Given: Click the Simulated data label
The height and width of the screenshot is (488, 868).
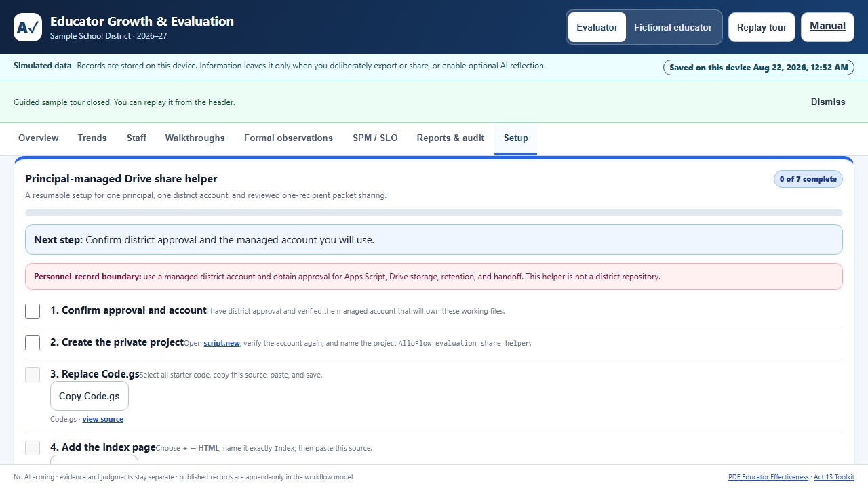Looking at the screenshot, I should (x=42, y=66).
